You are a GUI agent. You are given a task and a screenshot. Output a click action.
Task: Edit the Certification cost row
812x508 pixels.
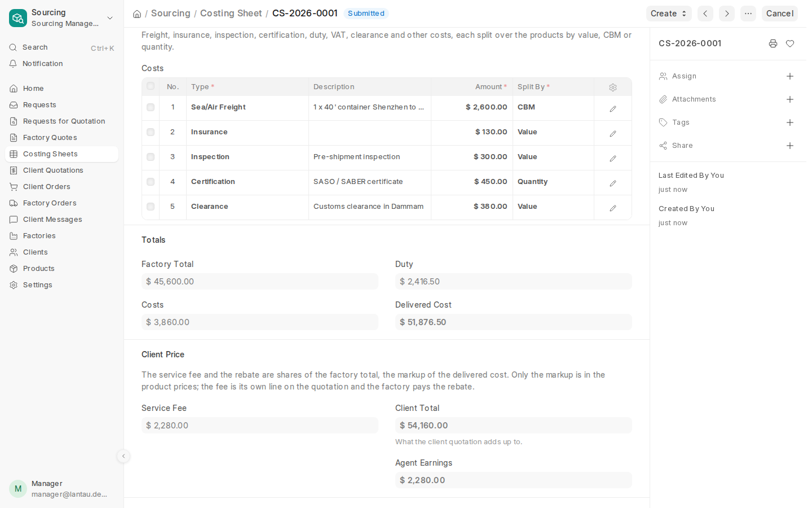coord(613,183)
